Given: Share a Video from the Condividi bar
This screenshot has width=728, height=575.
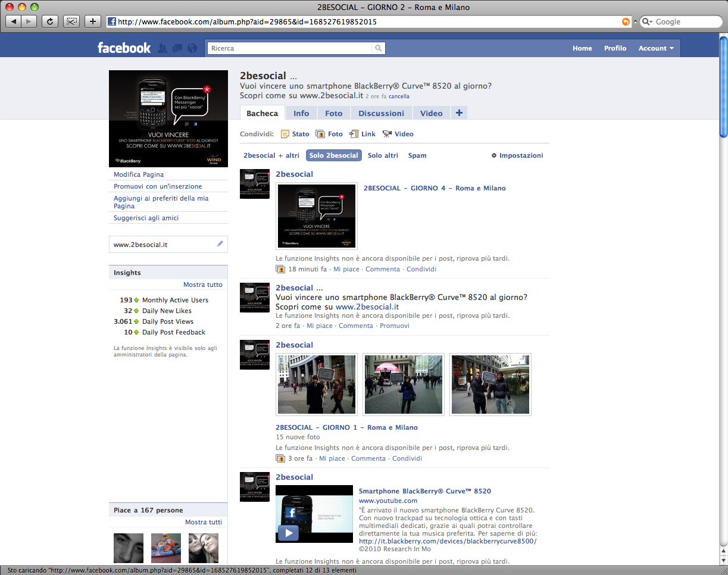Looking at the screenshot, I should (x=398, y=134).
